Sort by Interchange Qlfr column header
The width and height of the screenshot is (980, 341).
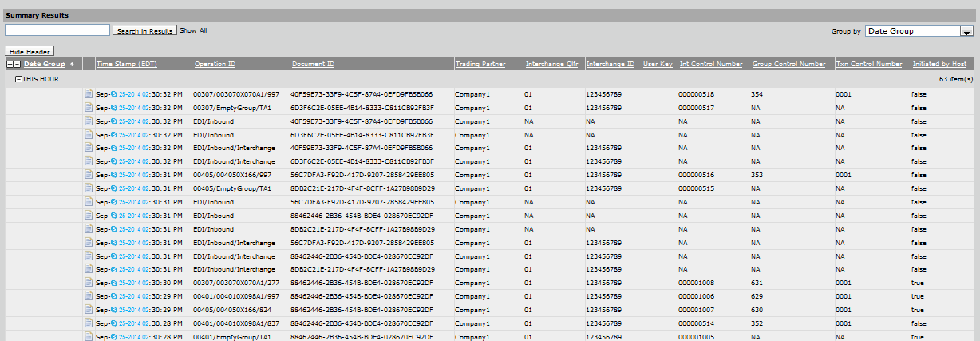[x=551, y=64]
